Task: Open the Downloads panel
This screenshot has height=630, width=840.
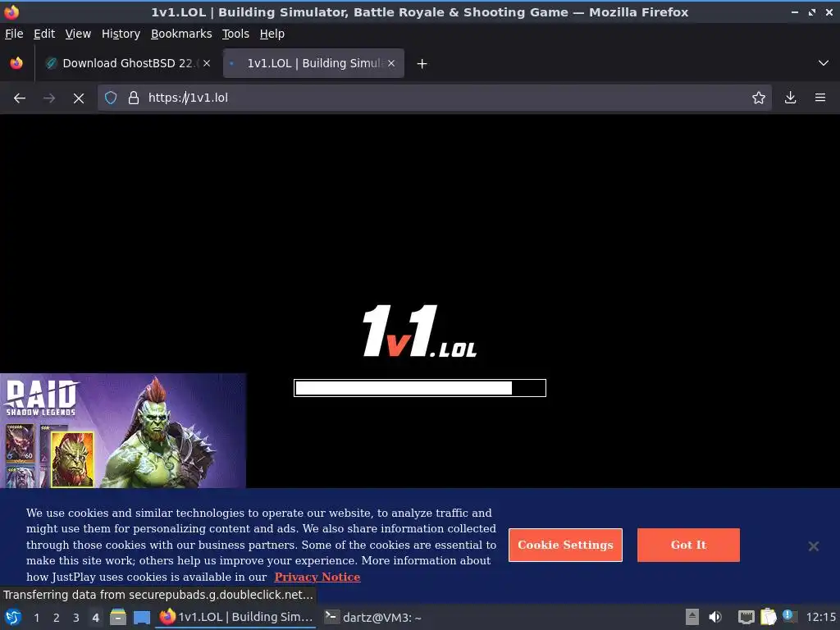Action: [790, 98]
